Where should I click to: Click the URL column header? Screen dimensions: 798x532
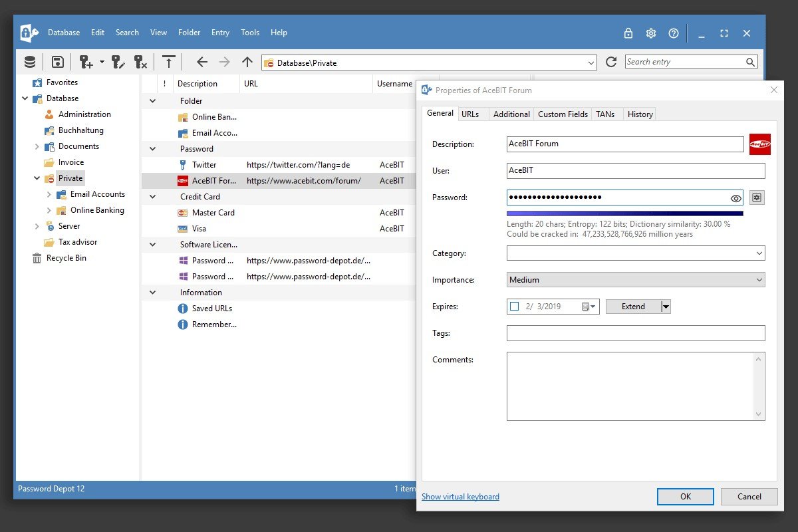point(306,84)
